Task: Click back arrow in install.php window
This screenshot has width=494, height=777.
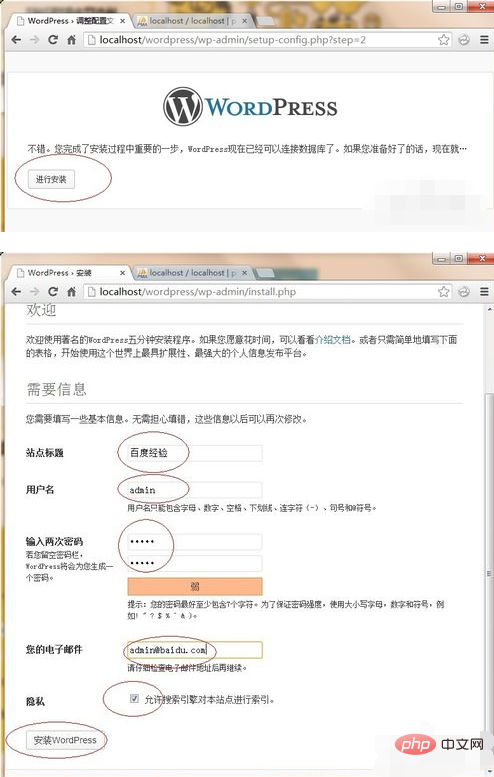Action: tap(16, 292)
